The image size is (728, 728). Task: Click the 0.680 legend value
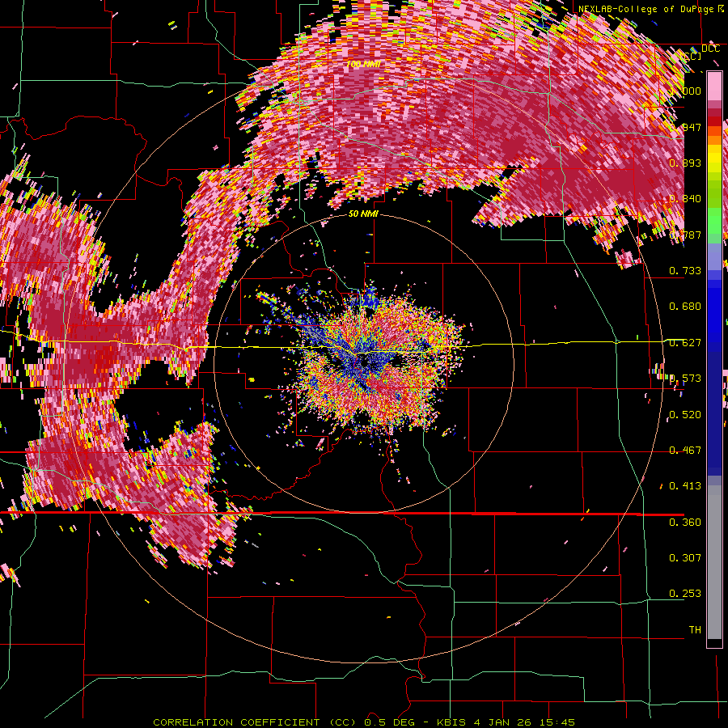click(x=685, y=307)
